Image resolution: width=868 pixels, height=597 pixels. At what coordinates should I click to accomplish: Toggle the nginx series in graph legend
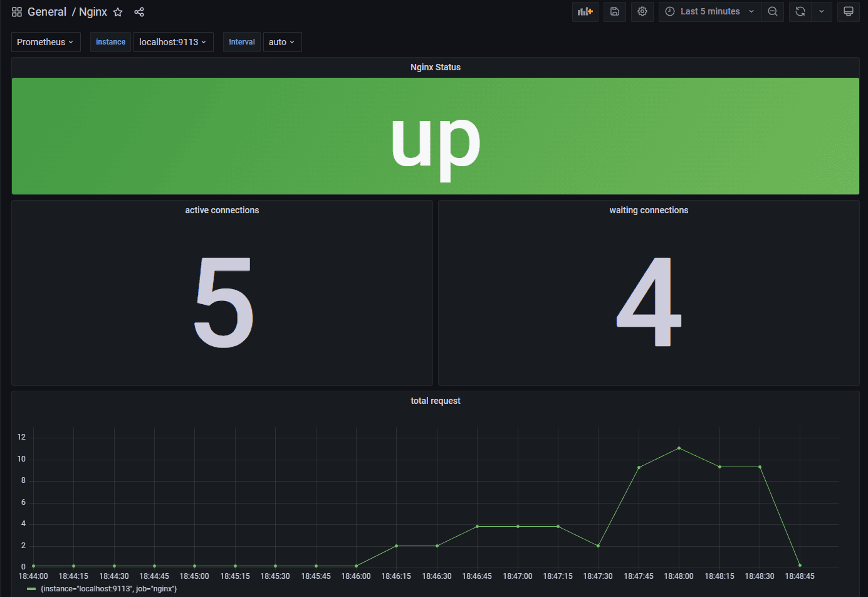click(108, 589)
